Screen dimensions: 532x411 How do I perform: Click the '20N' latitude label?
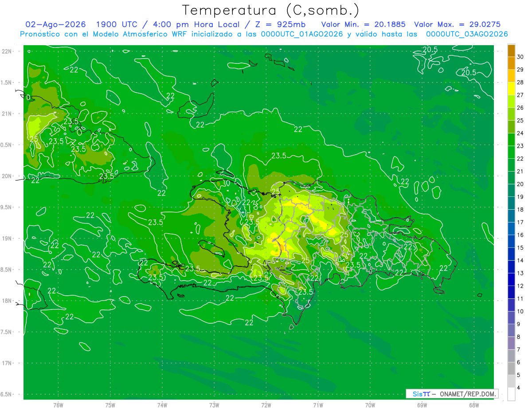(7, 176)
